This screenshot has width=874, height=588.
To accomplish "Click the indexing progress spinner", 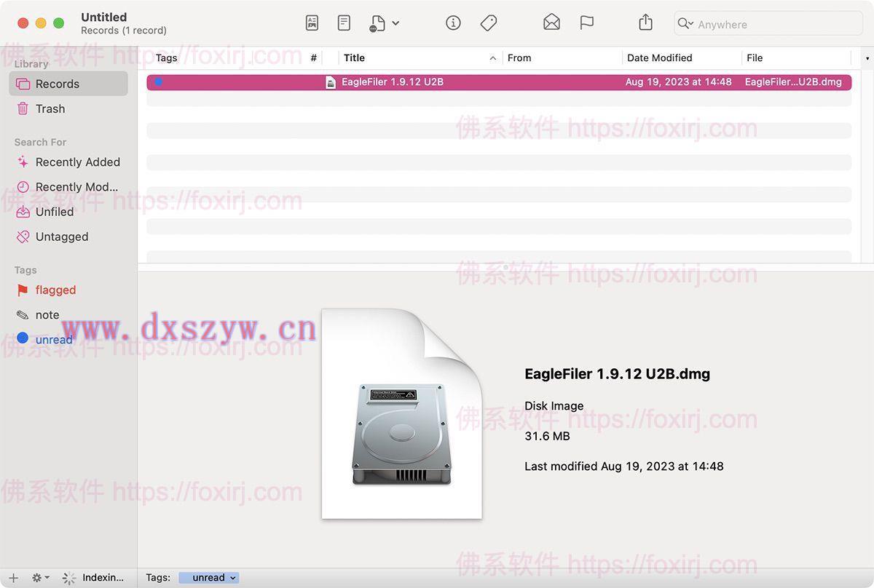I will pyautogui.click(x=69, y=578).
